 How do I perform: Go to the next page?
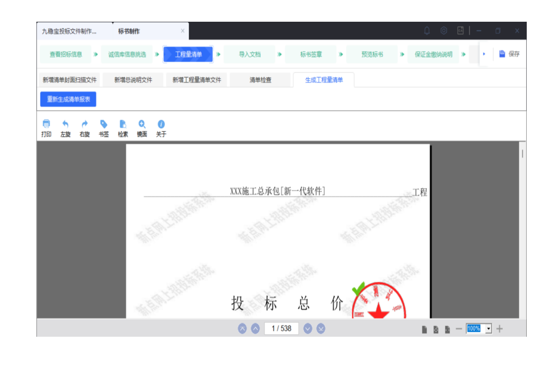308,329
